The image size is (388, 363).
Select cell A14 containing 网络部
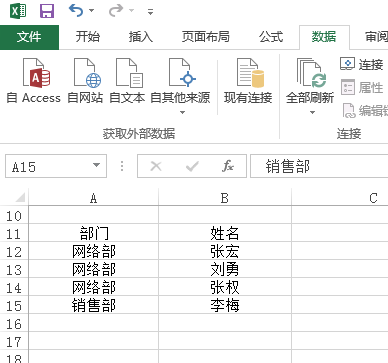(x=94, y=287)
